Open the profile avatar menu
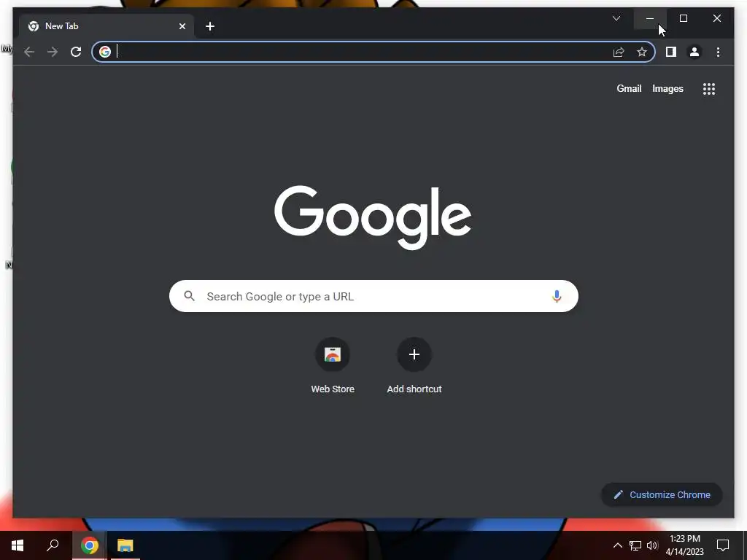The image size is (747, 560). (x=694, y=52)
